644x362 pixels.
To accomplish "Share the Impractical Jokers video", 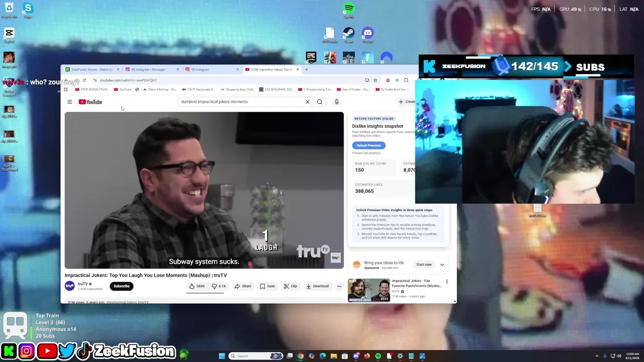I will point(243,286).
